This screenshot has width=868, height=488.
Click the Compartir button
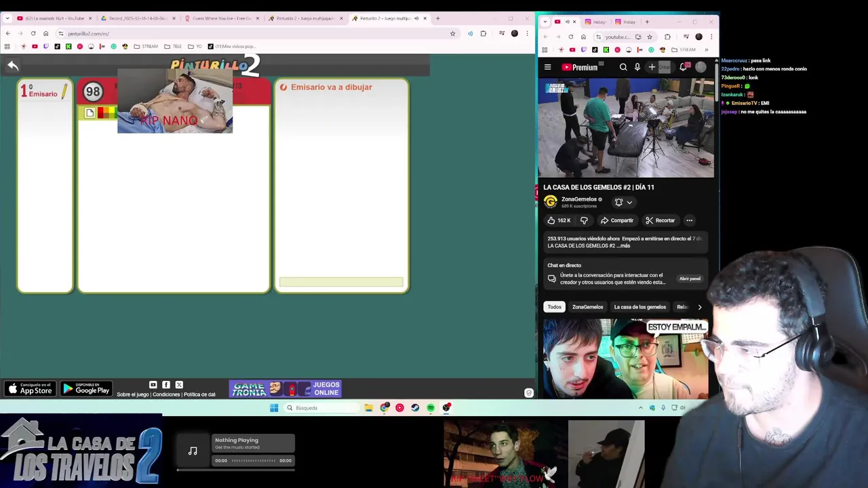(x=616, y=220)
